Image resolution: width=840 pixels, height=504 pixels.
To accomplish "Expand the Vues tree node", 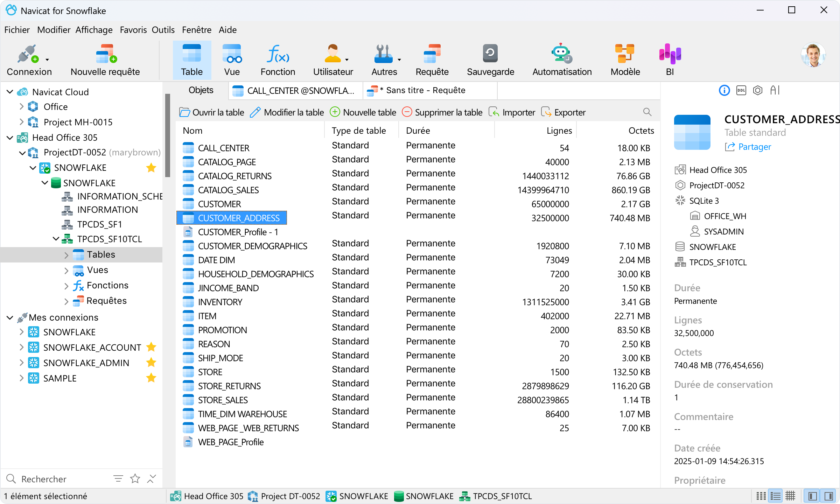I will point(66,270).
